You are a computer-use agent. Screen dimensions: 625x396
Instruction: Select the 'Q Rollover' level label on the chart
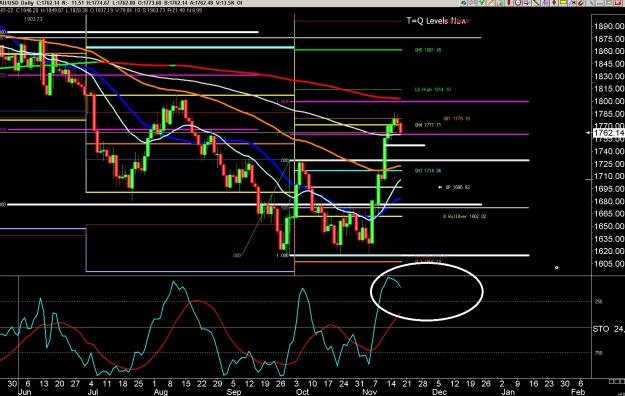click(x=464, y=217)
